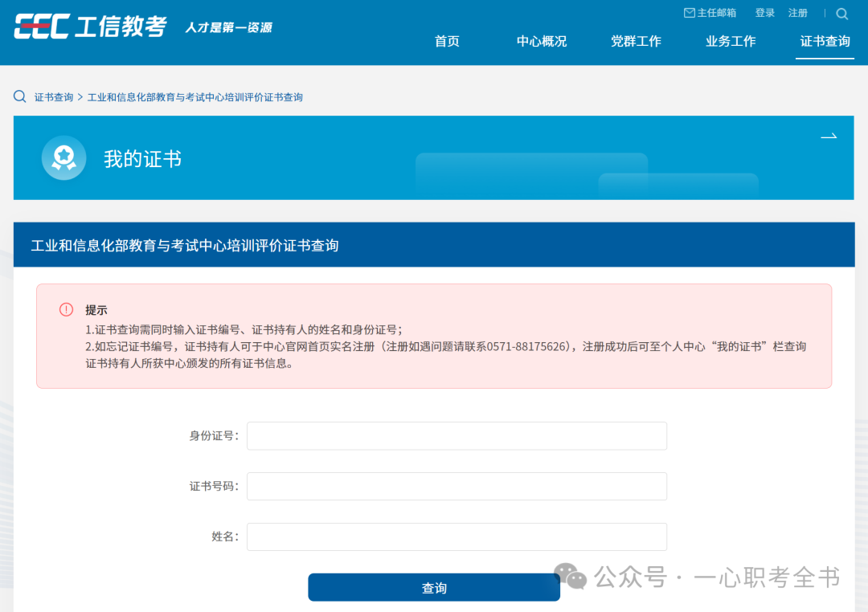
Task: Click the 主任邮箱 envelope icon
Action: [690, 13]
